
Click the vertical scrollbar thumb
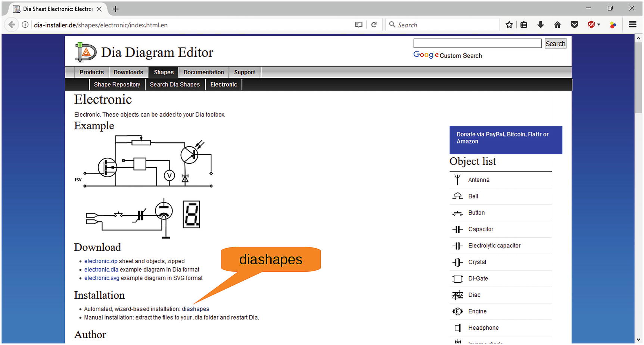pos(638,78)
